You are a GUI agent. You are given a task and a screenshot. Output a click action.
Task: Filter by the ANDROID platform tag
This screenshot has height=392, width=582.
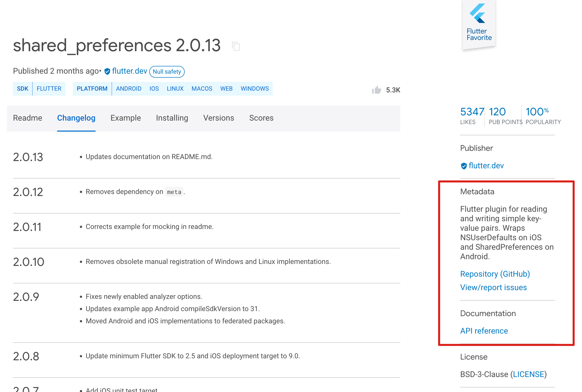pyautogui.click(x=129, y=89)
